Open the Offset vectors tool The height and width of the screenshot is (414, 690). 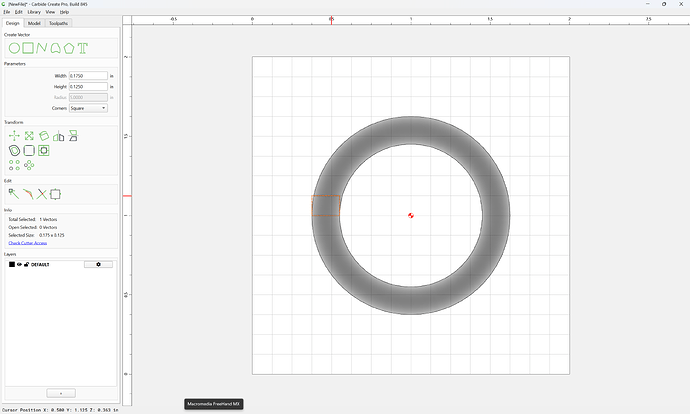pyautogui.click(x=15, y=151)
